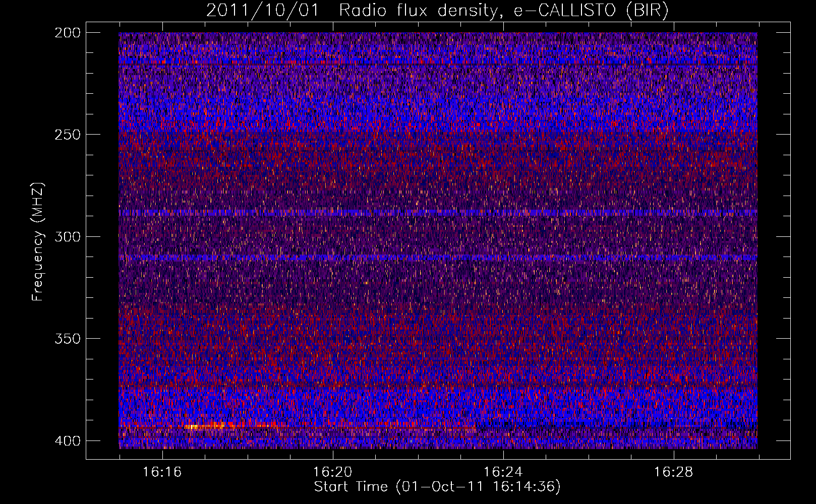Click the 200 frequency tick label
This screenshot has height=504, width=816.
coord(67,33)
